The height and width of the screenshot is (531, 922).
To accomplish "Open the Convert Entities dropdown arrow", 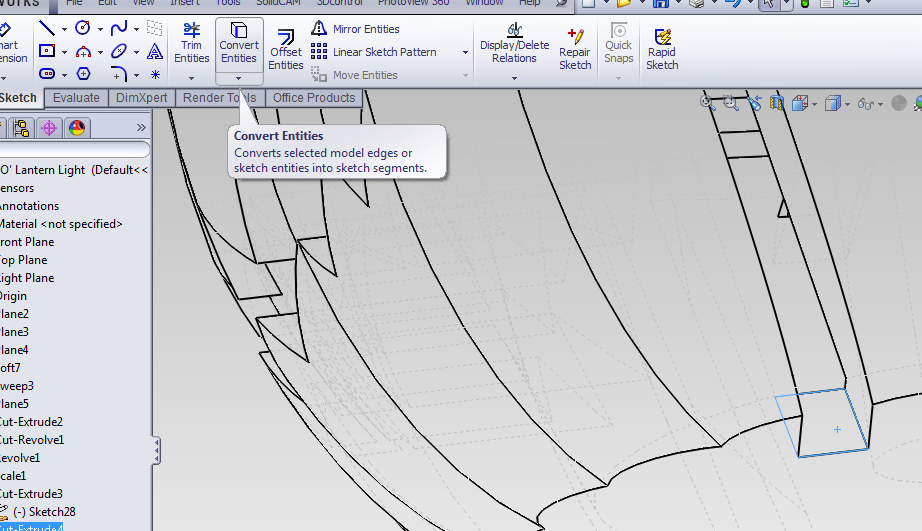I will [239, 78].
